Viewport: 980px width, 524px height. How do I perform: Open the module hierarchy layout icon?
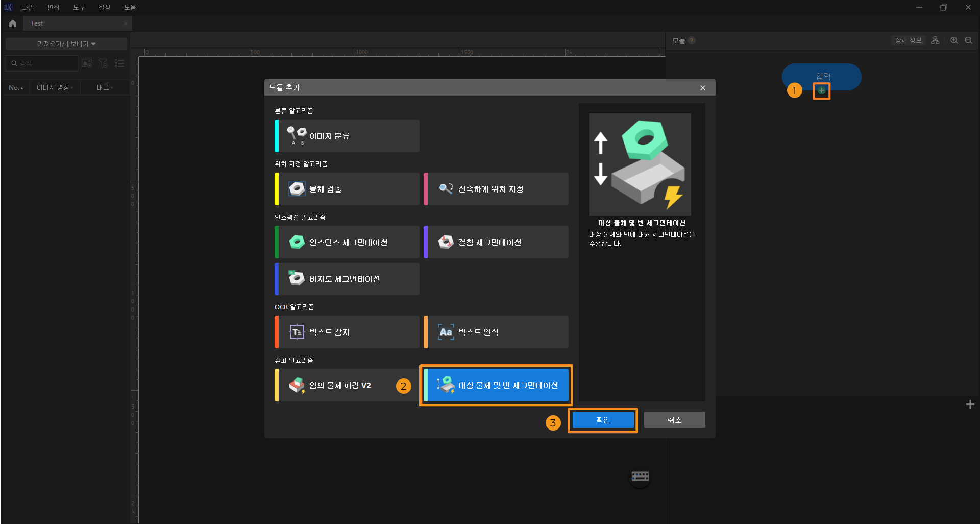point(935,40)
